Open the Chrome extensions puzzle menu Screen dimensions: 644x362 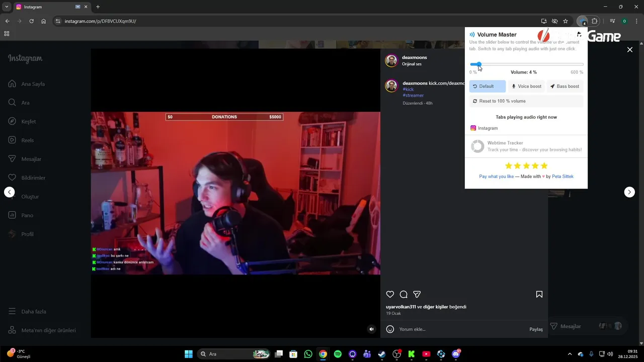point(595,21)
